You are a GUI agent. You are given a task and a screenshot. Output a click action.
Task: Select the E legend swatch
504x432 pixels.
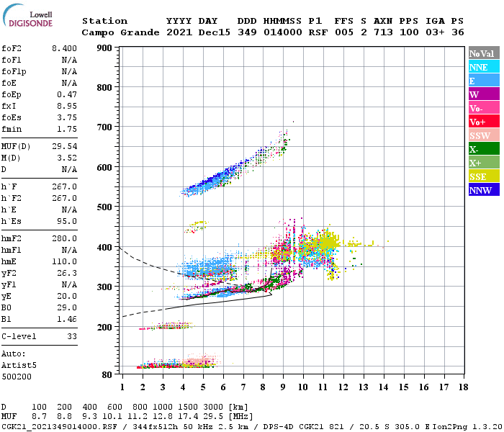484,81
